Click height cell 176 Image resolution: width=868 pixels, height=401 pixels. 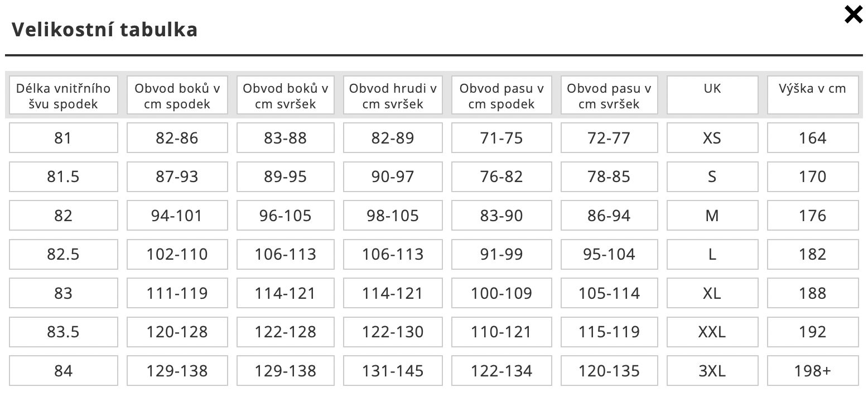click(813, 216)
